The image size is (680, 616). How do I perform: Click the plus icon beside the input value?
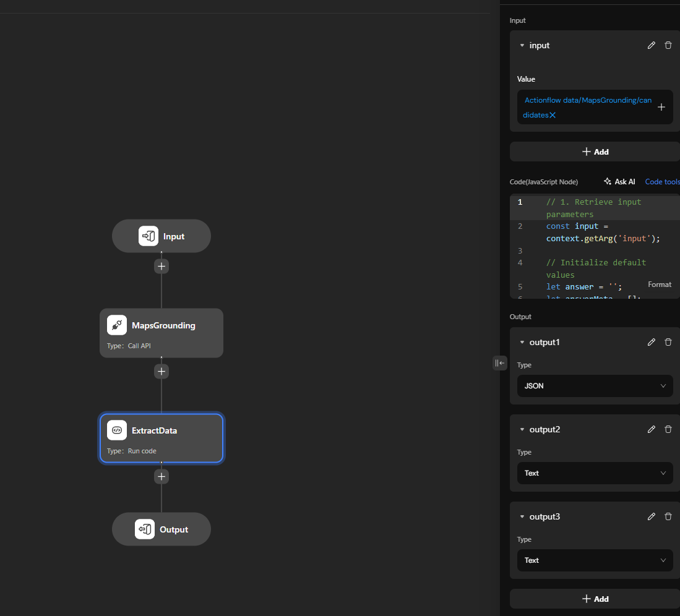pyautogui.click(x=661, y=107)
